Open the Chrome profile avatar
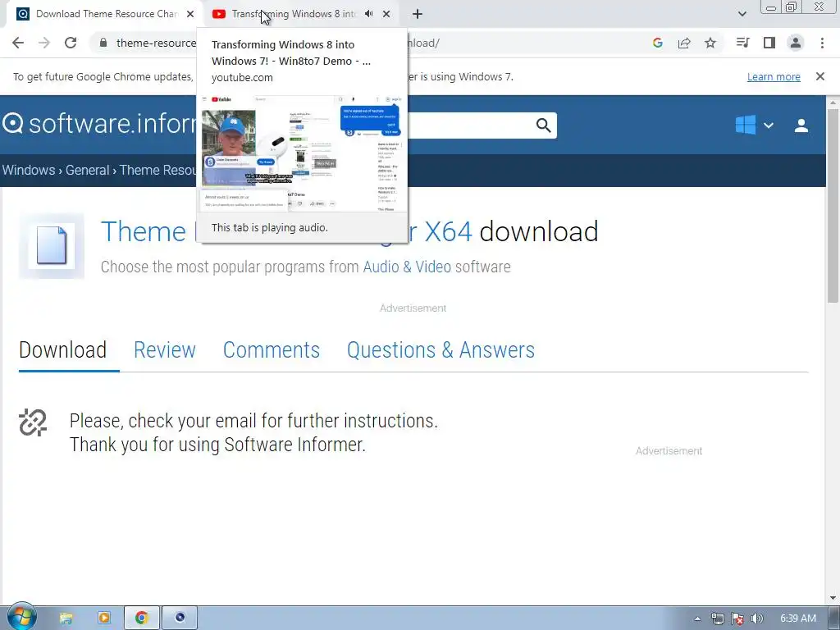This screenshot has width=840, height=630. tap(796, 43)
